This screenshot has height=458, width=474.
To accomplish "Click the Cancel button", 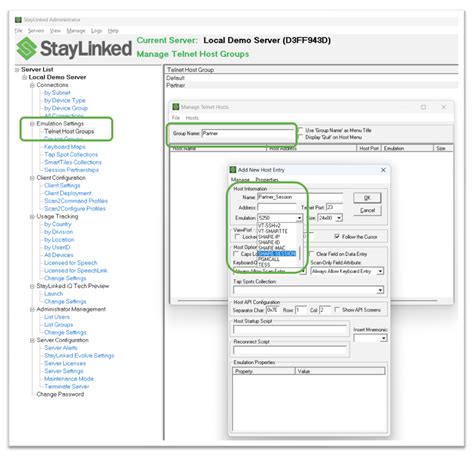I will 367,211.
